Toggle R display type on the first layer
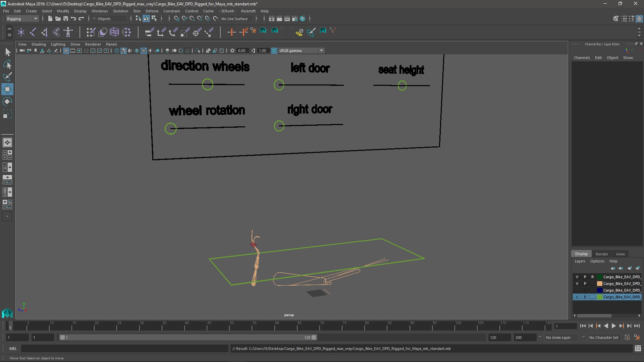 tap(593, 277)
